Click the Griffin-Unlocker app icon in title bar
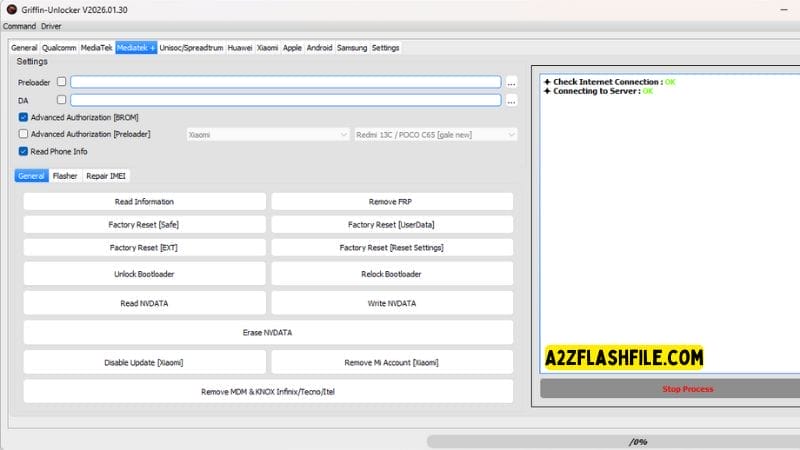Image resolution: width=800 pixels, height=450 pixels. 12,10
